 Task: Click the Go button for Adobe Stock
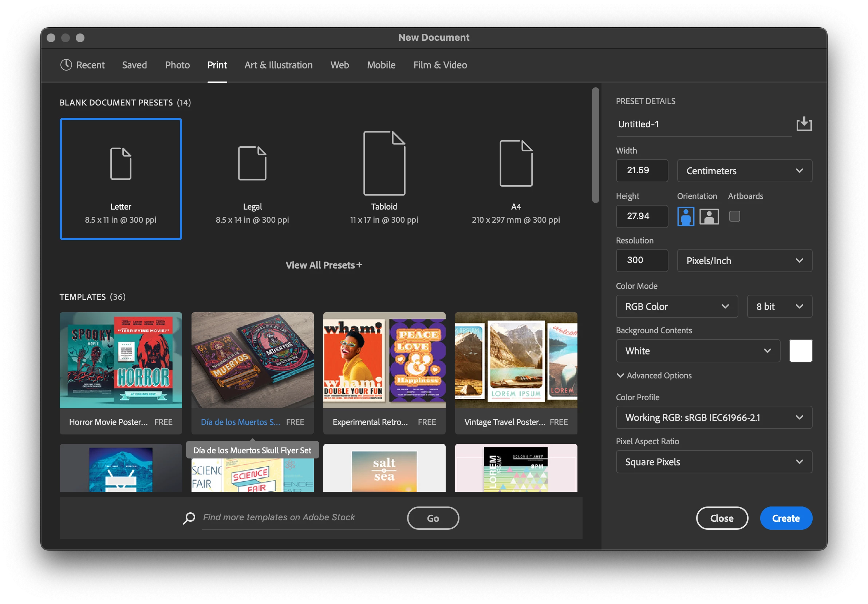433,518
